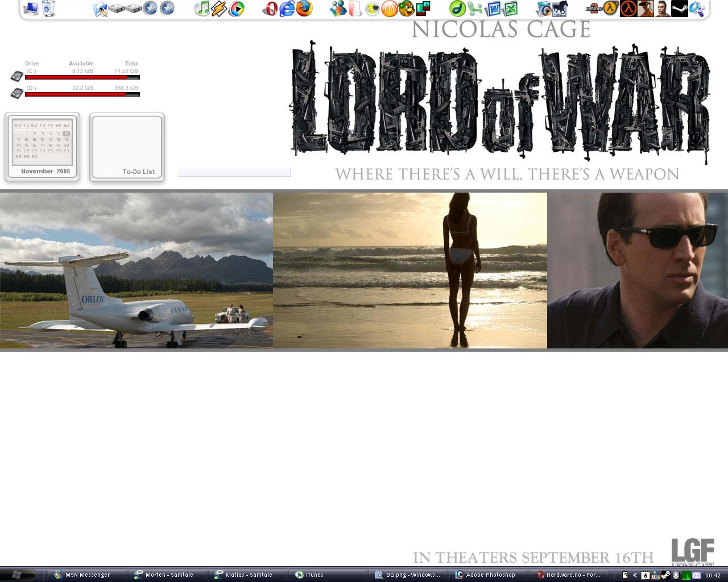Click the calendar date 6 tray icon

click(645, 575)
